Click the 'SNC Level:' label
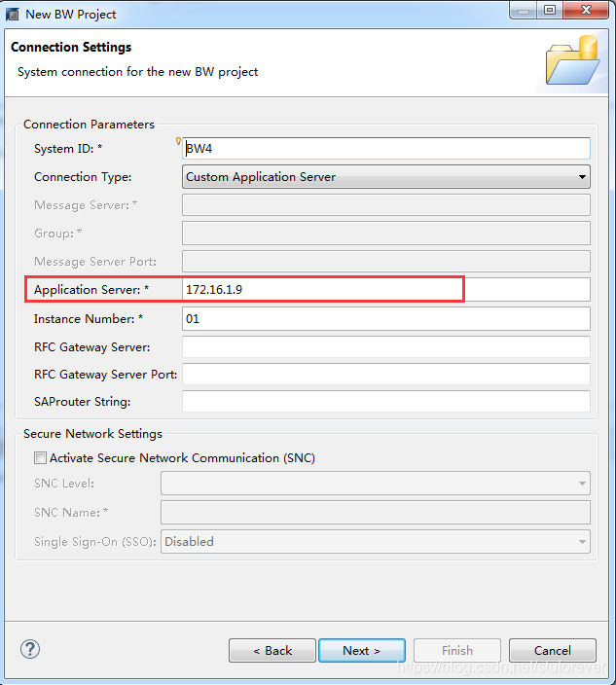This screenshot has height=685, width=616. (x=64, y=484)
